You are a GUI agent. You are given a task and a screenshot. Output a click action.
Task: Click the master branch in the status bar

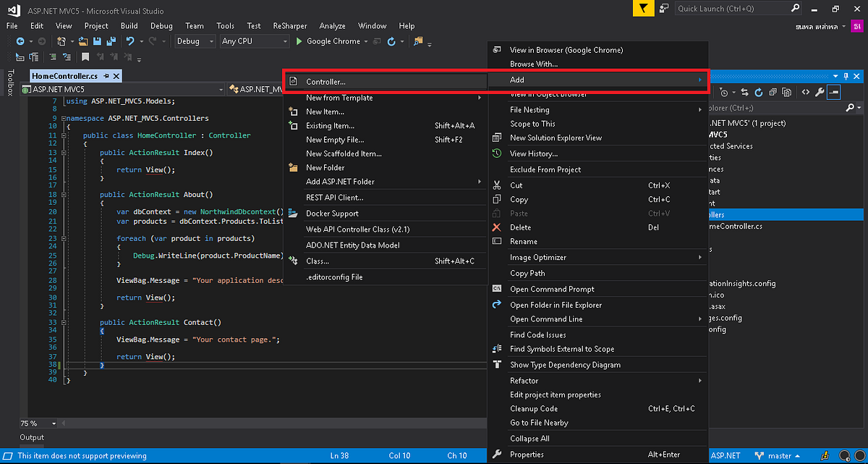click(780, 456)
